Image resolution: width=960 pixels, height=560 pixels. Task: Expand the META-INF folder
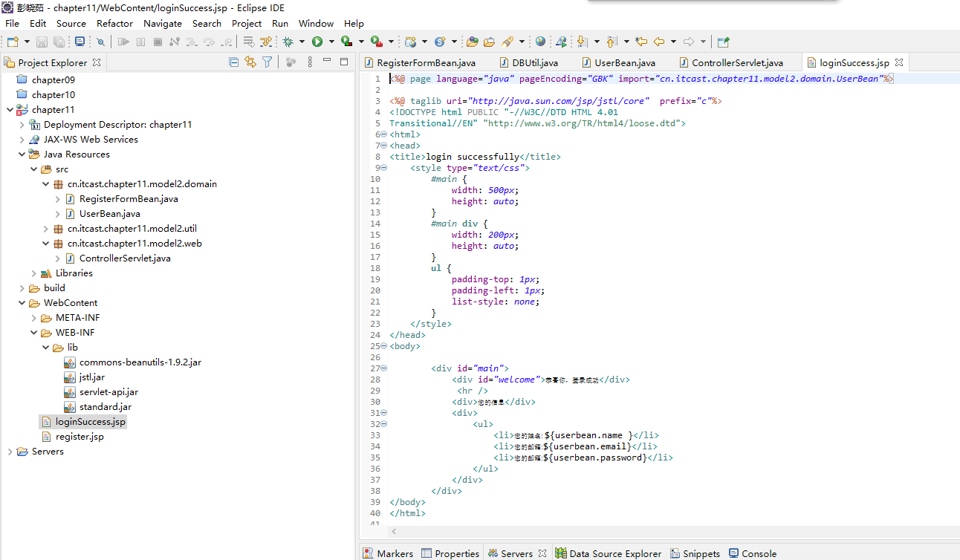33,318
